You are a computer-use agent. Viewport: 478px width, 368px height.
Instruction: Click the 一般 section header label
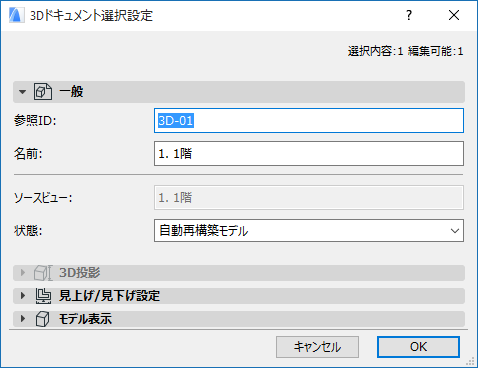pyautogui.click(x=71, y=91)
